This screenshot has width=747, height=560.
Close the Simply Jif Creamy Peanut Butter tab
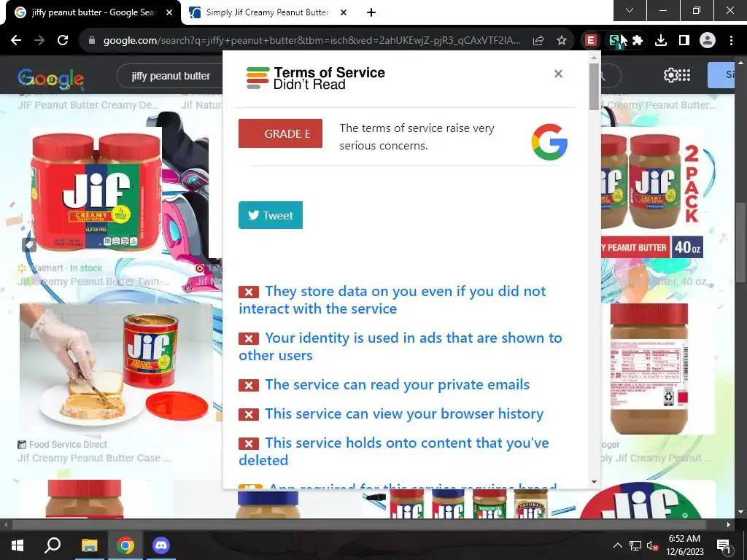(344, 12)
